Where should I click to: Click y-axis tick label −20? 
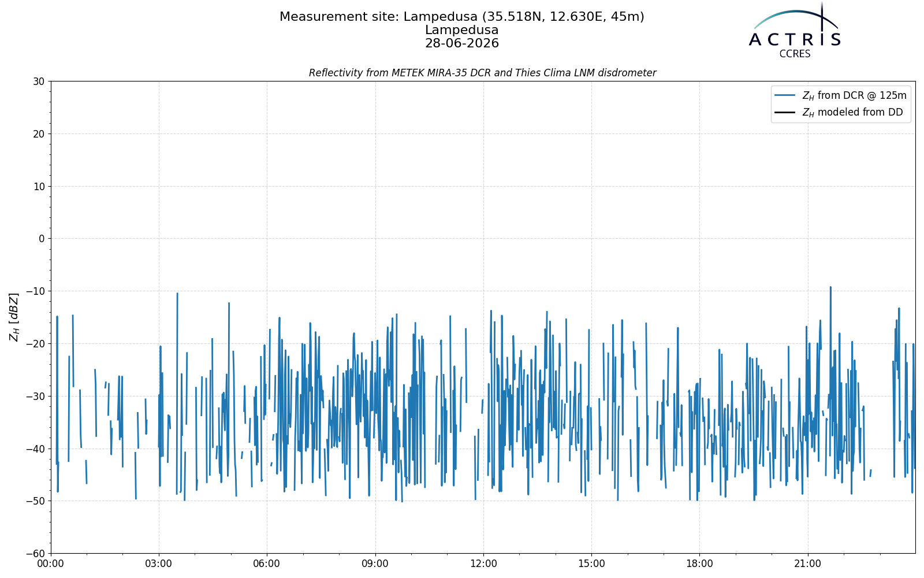point(35,344)
